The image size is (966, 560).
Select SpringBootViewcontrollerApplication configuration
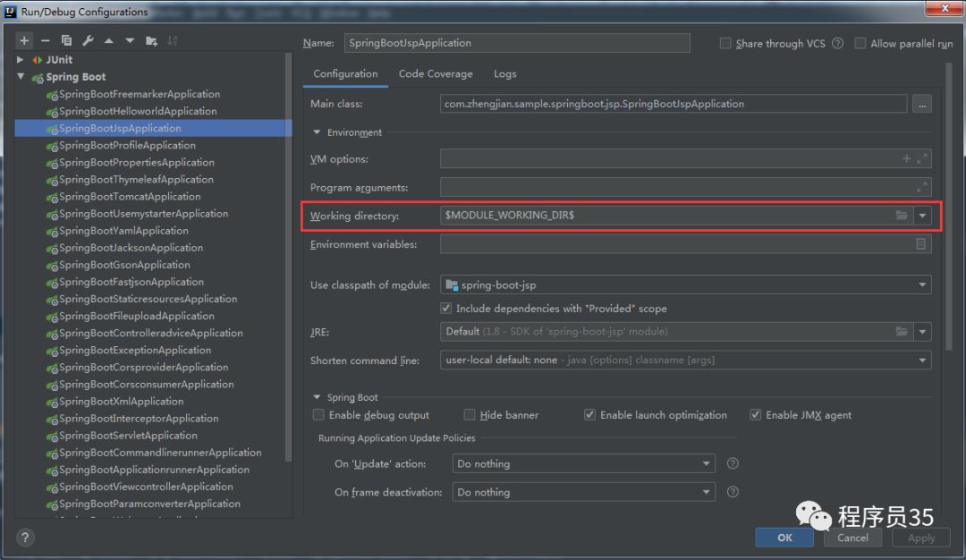click(146, 487)
